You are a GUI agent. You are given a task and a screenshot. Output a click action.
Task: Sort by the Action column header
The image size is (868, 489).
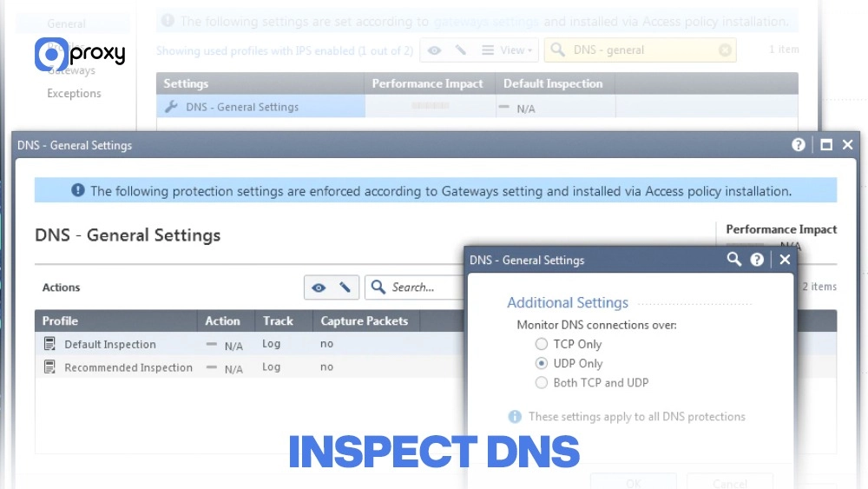click(226, 320)
